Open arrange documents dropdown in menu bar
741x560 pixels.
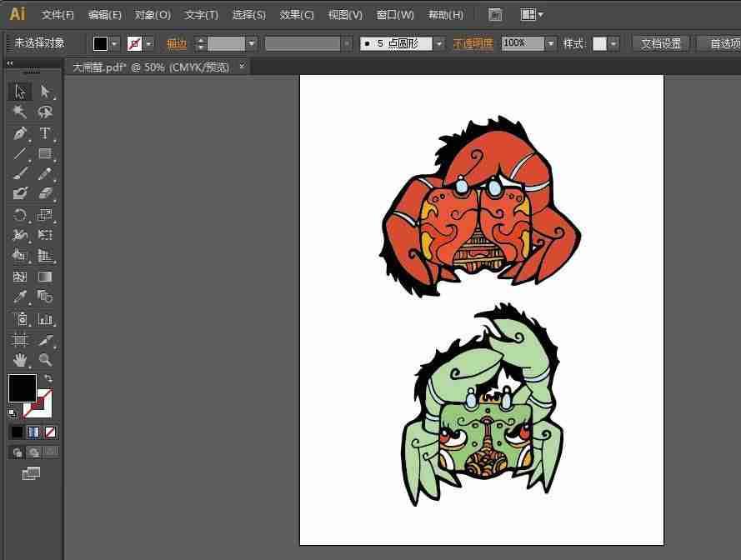tap(532, 15)
